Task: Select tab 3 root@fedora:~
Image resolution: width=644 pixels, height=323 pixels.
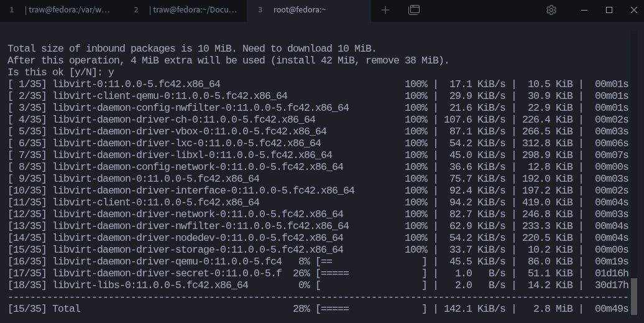Action: coord(309,11)
